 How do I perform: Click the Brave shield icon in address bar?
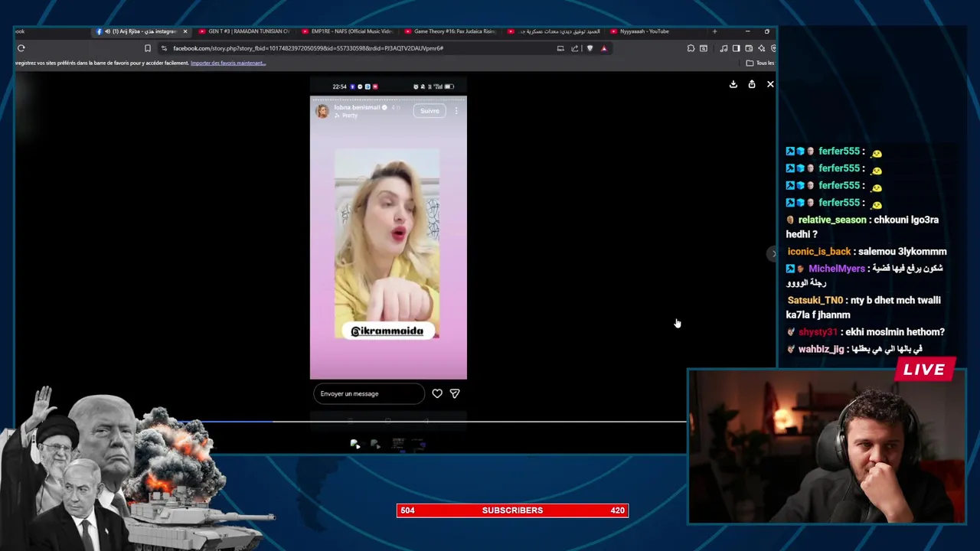coord(590,48)
